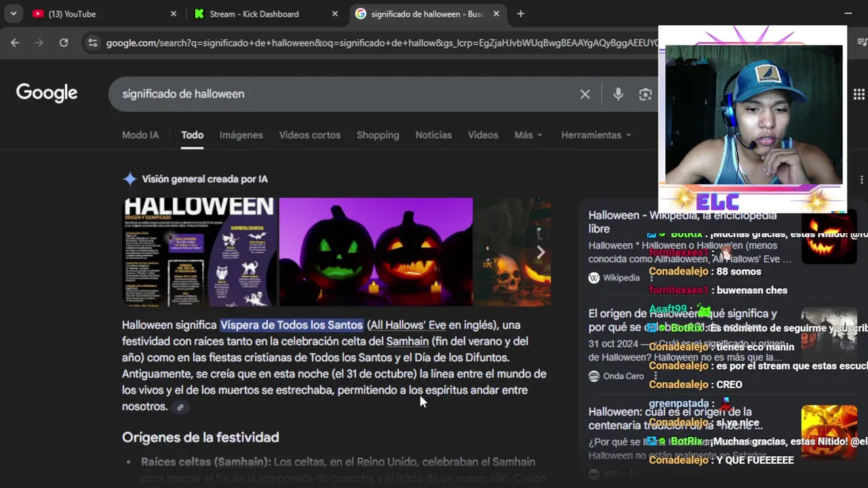Click the AI overview sparkle icon
Viewport: 868px width, 488px height.
(130, 179)
